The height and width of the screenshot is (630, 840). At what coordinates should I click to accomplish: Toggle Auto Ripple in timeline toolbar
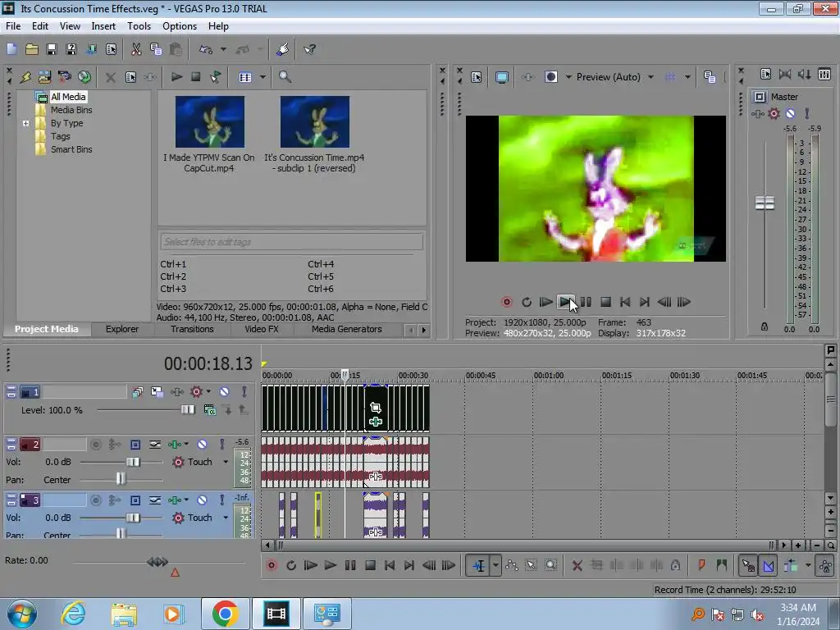791,565
